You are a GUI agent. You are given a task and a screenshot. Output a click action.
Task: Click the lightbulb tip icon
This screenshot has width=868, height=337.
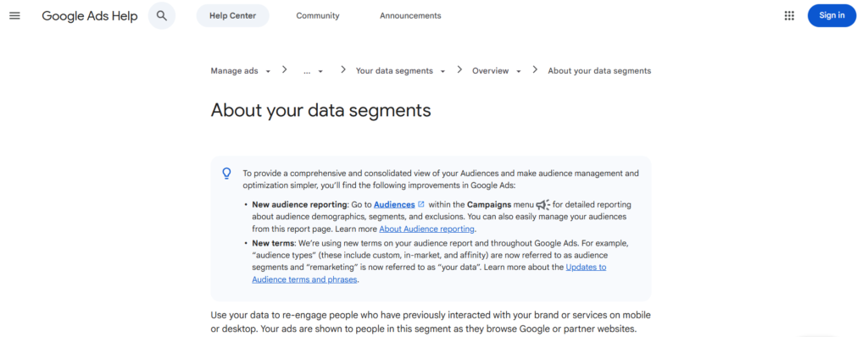point(226,174)
